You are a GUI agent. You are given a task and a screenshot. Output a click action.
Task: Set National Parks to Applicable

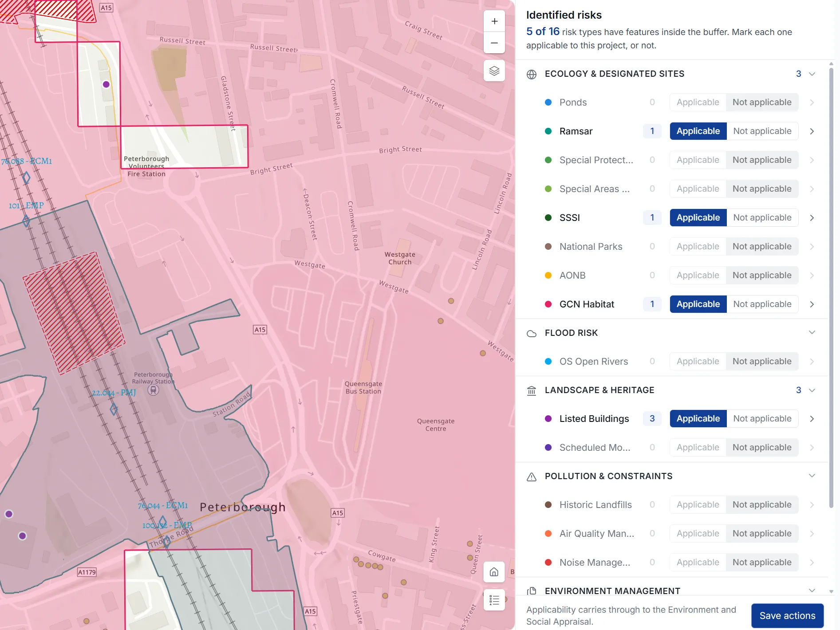point(698,246)
